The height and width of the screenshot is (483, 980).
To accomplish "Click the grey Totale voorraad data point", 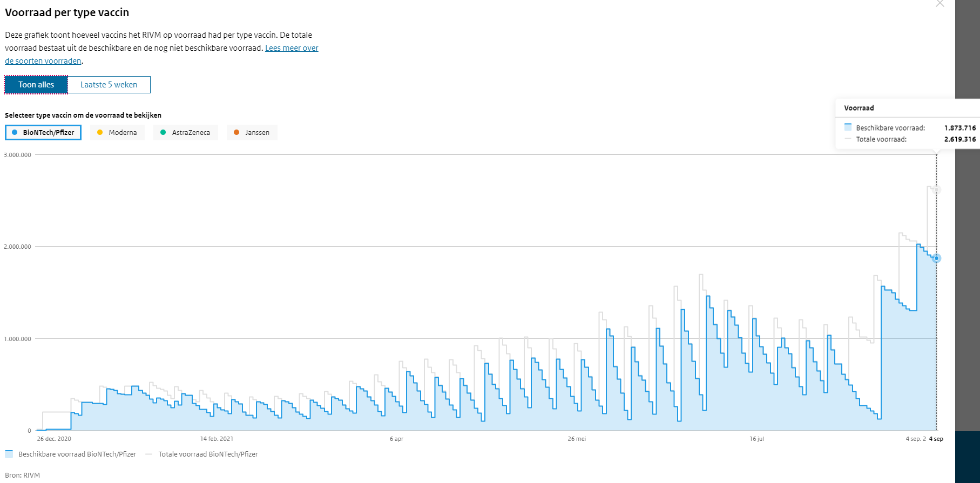I will 937,190.
